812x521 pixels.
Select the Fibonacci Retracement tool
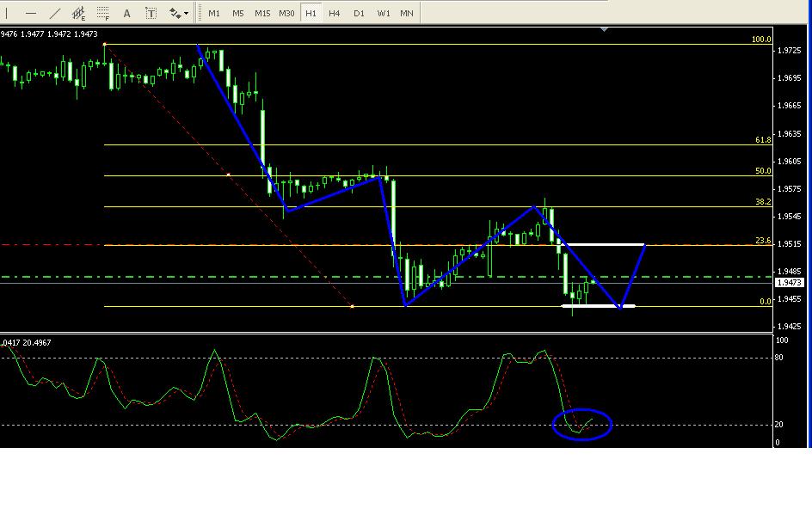point(102,13)
